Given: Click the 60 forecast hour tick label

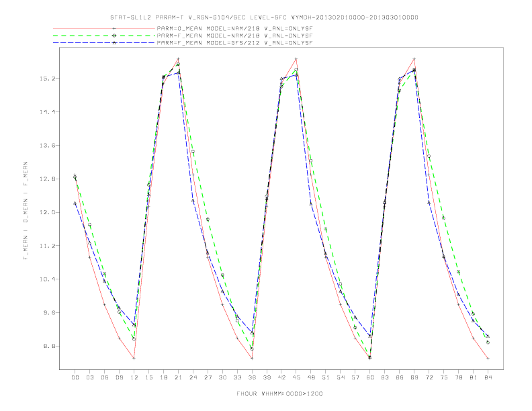Looking at the screenshot, I should tap(370, 377).
